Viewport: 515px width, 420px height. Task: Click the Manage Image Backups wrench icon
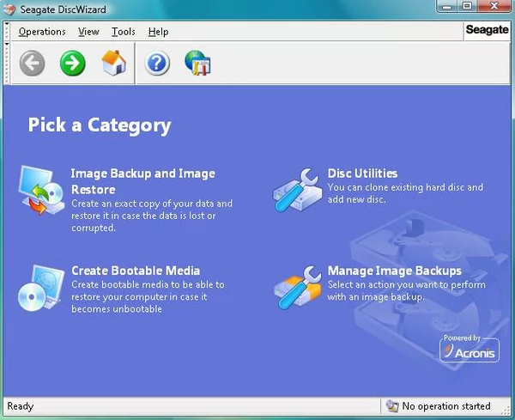click(298, 287)
